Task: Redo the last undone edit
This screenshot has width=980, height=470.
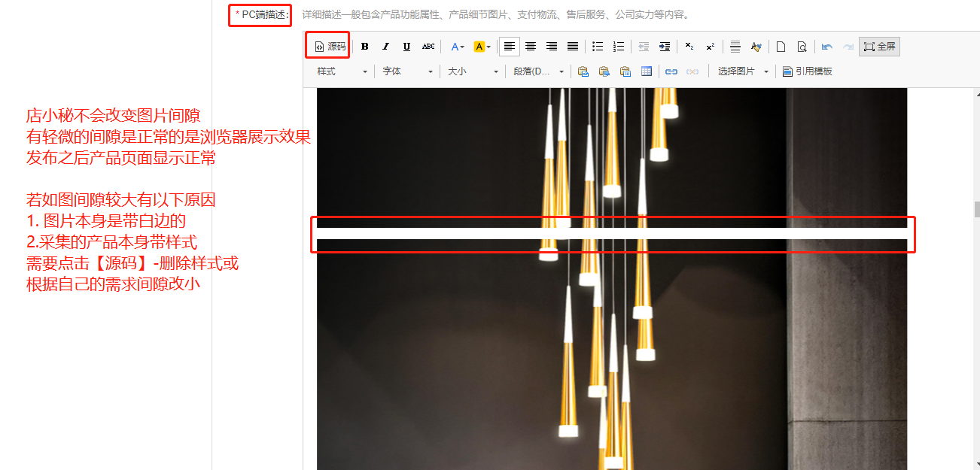Action: [848, 47]
